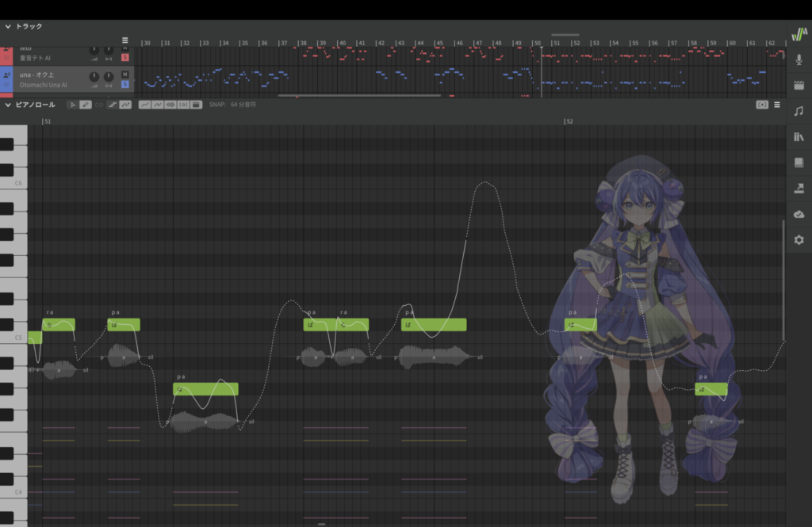
Task: Adjust the teto track volume knob
Action: [x=94, y=50]
